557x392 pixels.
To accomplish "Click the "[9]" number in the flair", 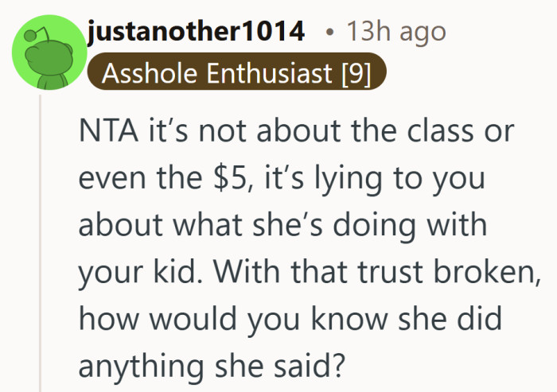I will 355,74.
